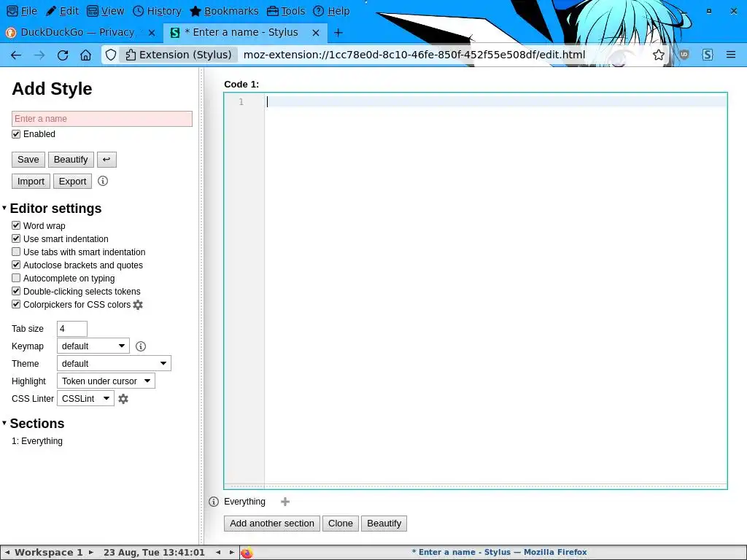Screen dimensions: 747x560
Task: Click the Save button
Action: [x=28, y=160]
